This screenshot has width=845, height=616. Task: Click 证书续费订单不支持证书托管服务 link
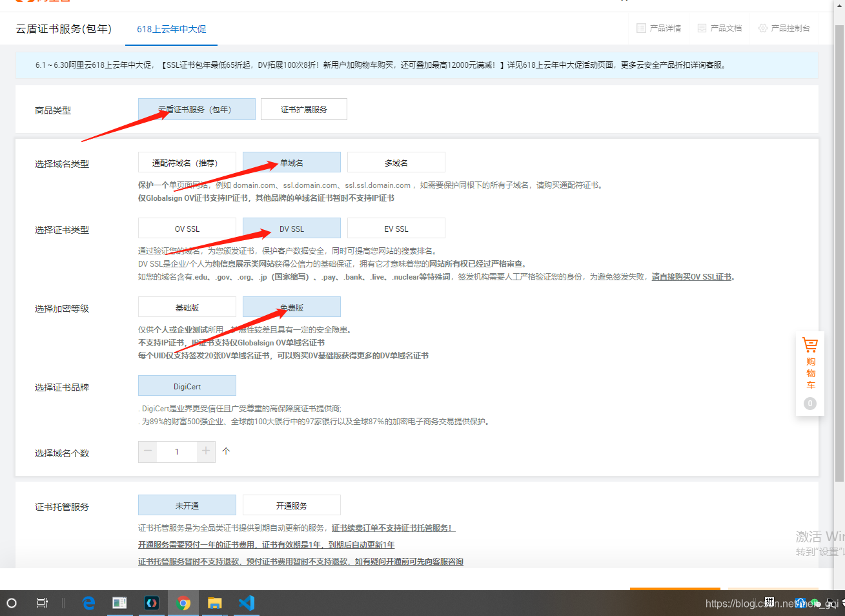click(x=393, y=528)
